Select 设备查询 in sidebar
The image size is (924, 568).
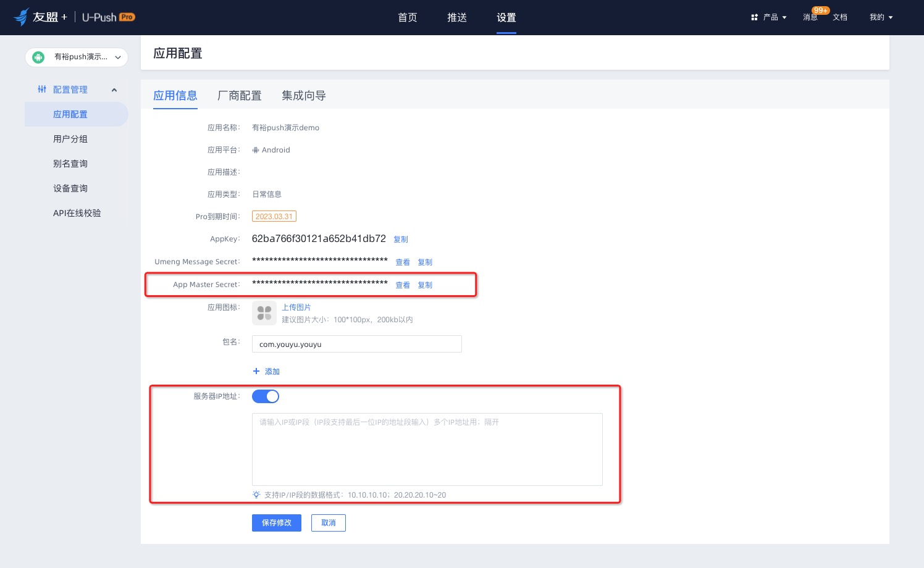pyautogui.click(x=70, y=188)
